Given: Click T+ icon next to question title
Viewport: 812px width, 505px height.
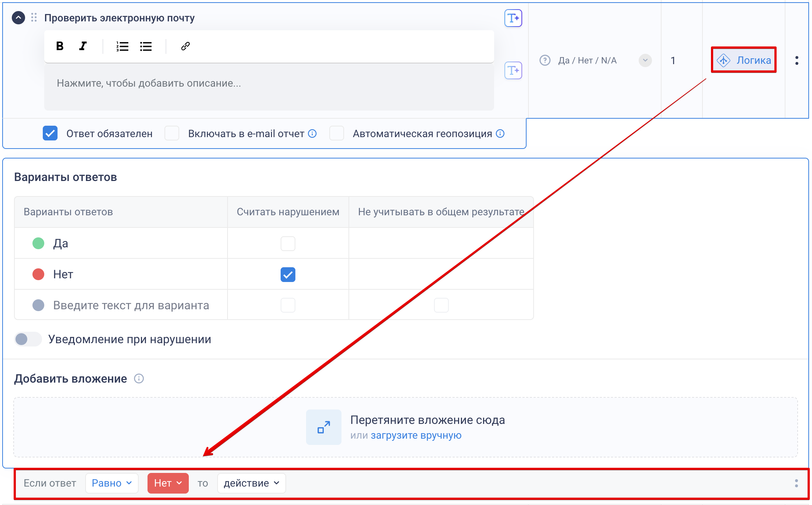Looking at the screenshot, I should [513, 18].
